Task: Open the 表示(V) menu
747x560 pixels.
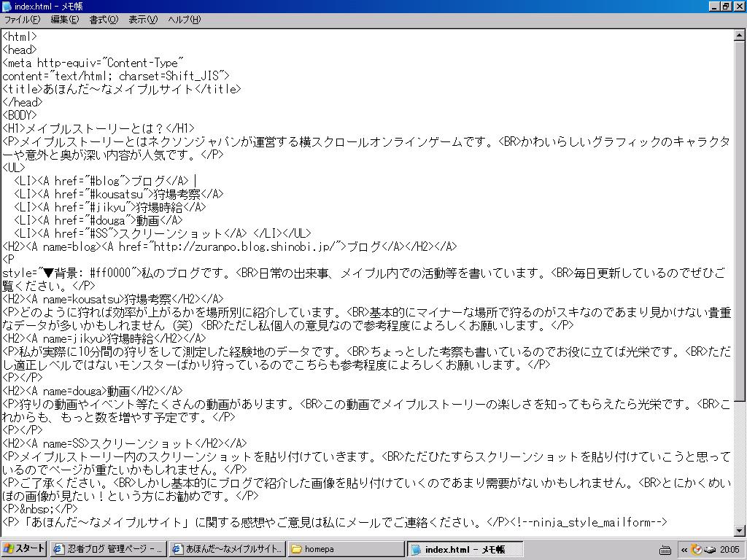Action: [142, 20]
